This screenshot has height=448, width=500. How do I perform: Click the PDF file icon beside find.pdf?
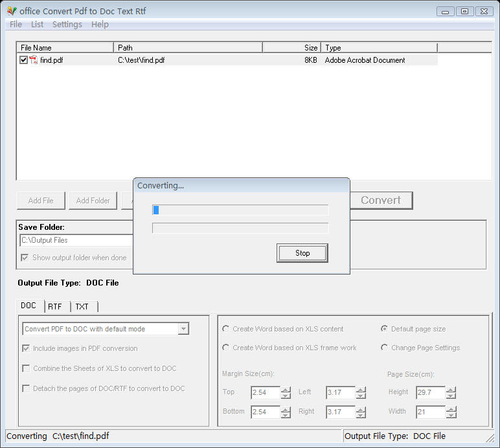click(x=33, y=60)
